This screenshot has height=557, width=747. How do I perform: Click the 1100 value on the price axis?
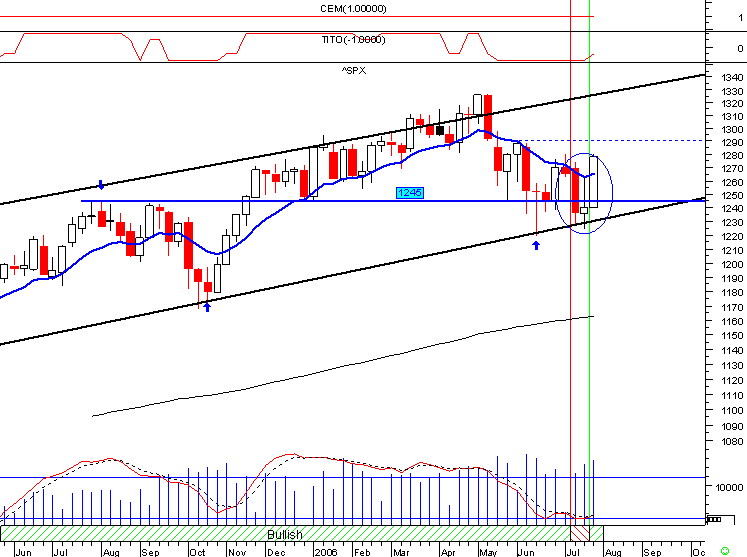coord(732,410)
